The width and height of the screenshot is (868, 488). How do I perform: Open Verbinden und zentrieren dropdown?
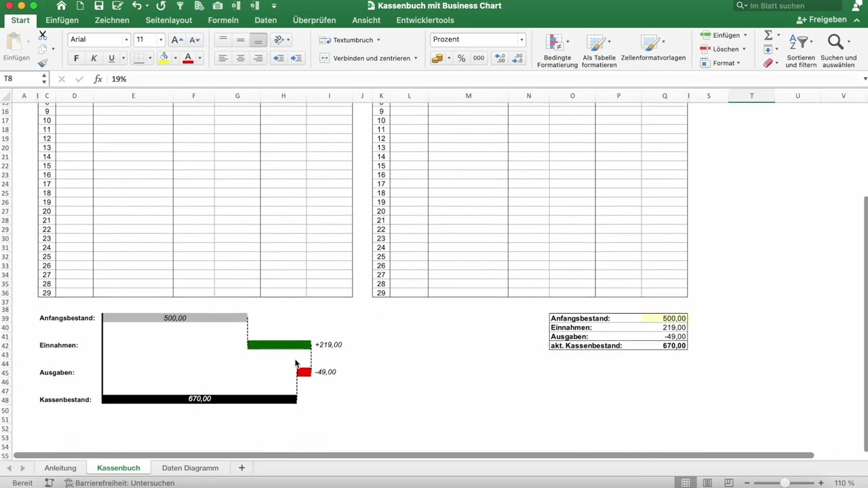416,58
